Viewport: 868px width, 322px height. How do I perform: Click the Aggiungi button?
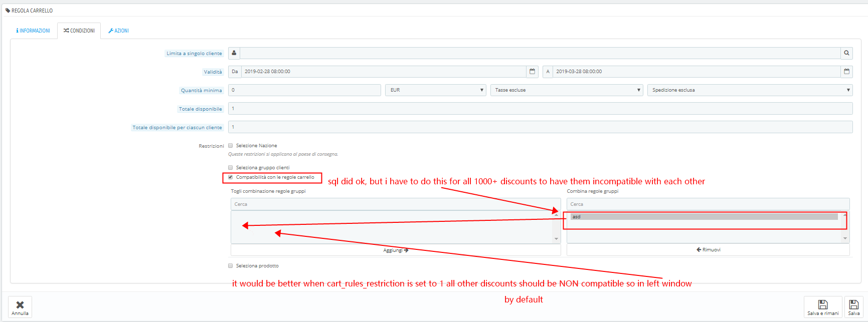point(396,250)
